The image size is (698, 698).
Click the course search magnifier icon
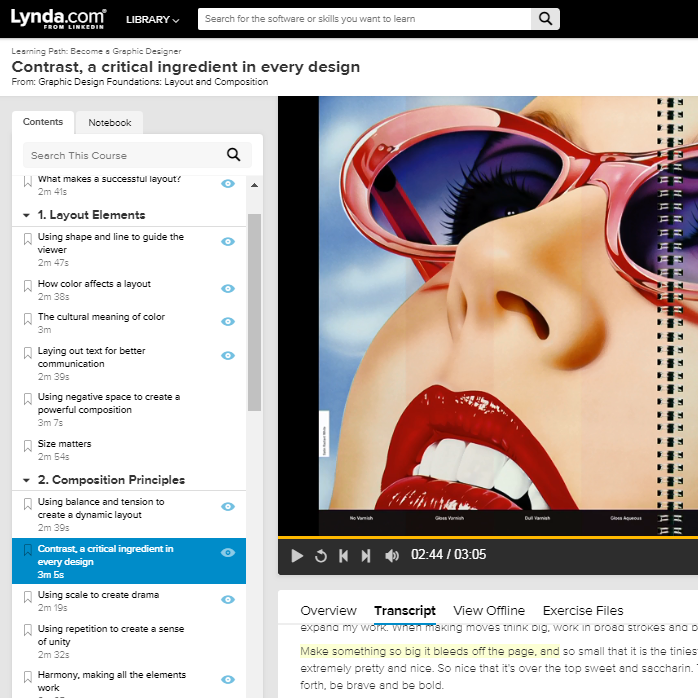tap(234, 154)
